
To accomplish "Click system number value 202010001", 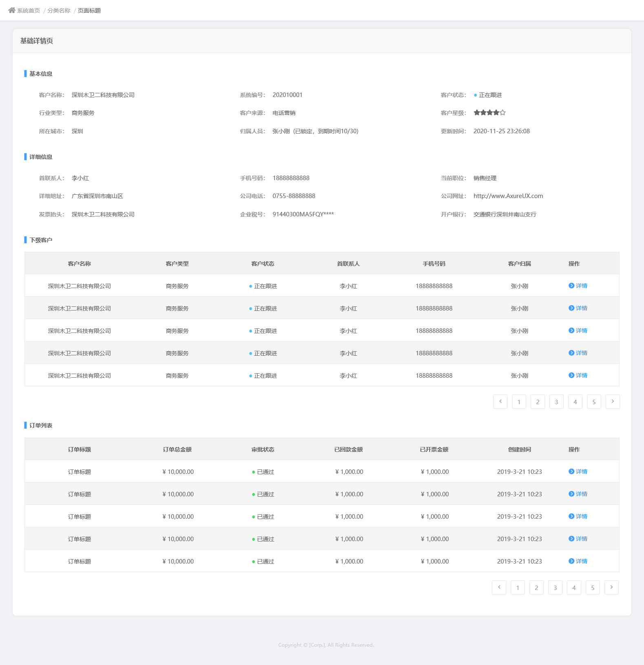I will click(x=287, y=95).
